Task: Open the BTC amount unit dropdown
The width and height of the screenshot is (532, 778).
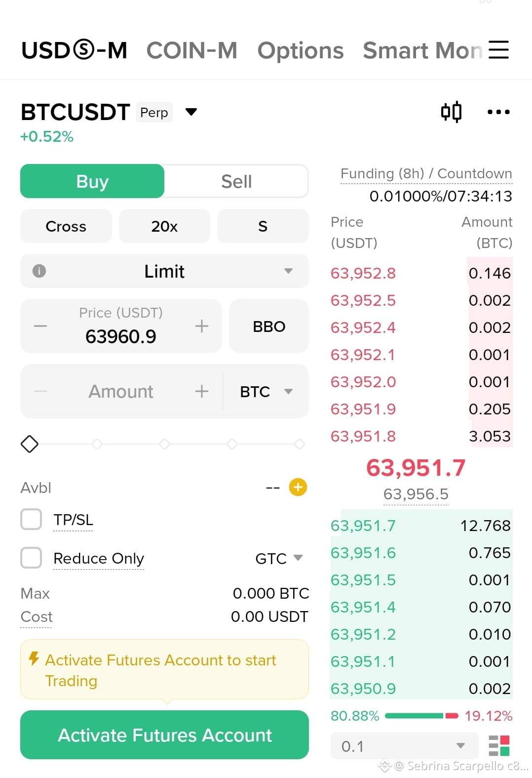Action: tap(266, 391)
